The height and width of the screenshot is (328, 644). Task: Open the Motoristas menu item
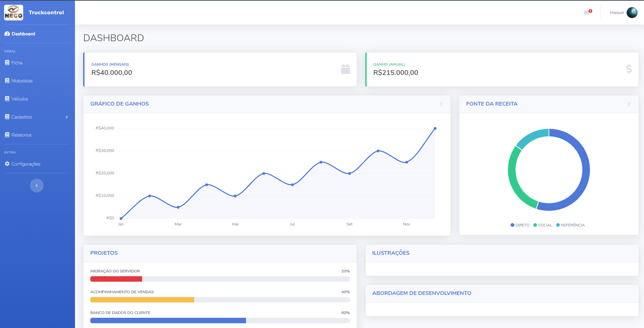coord(22,81)
